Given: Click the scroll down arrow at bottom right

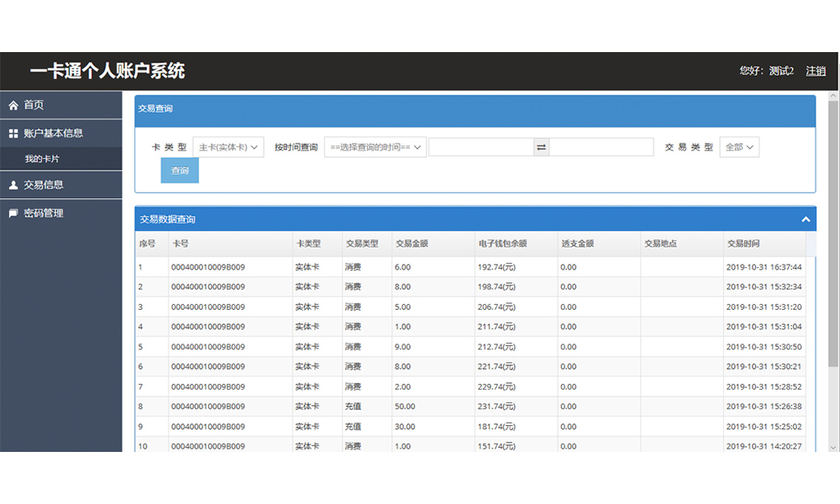Looking at the screenshot, I should [833, 446].
